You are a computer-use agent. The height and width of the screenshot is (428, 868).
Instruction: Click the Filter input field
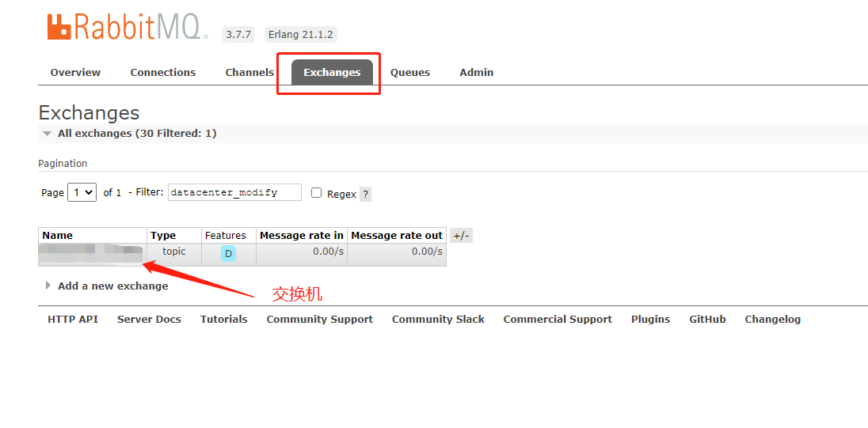234,192
